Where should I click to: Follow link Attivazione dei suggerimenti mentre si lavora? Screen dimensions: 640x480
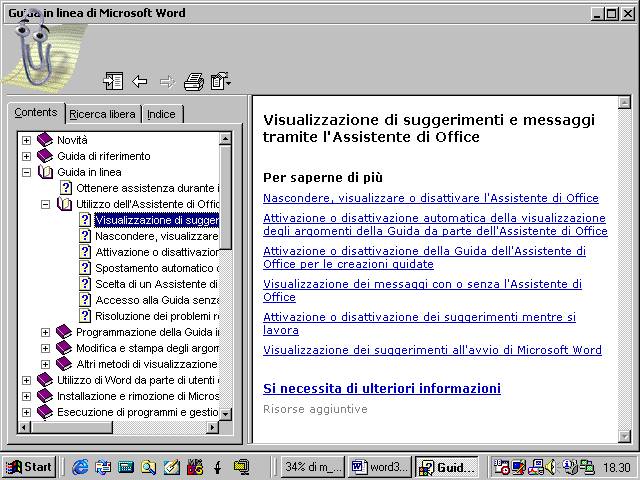pyautogui.click(x=419, y=323)
